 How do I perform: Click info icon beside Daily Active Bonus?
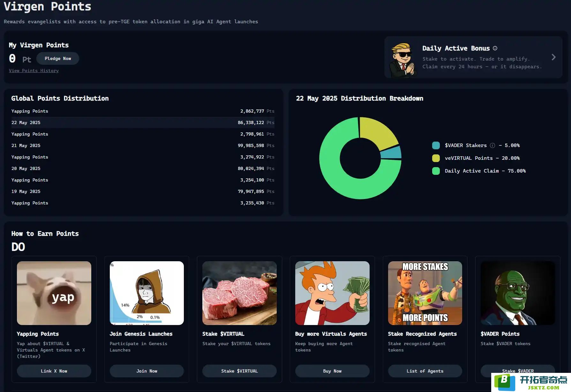pos(495,48)
